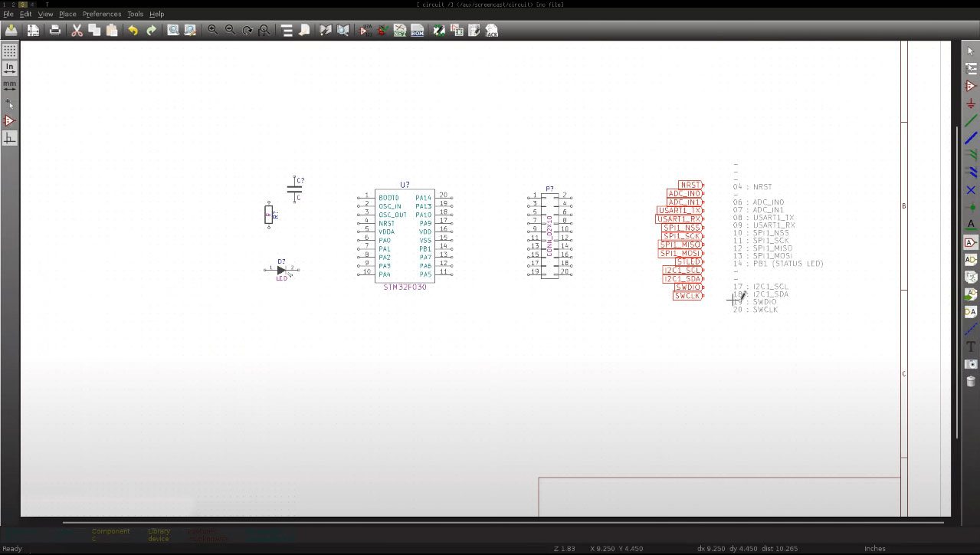
Task: Choose the Place power port tool
Action: coord(971,103)
